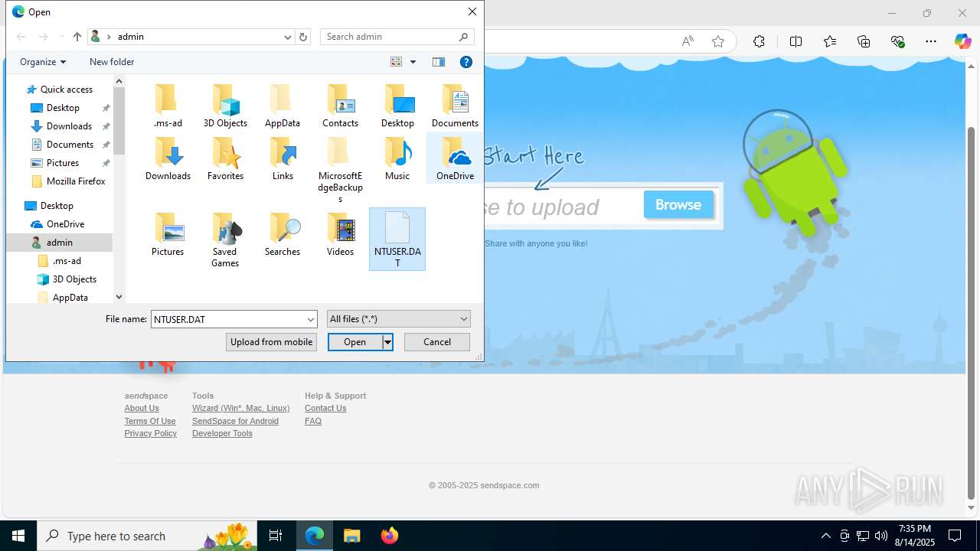This screenshot has height=551, width=980.
Task: Select the OneDrive folder in file list
Action: tap(455, 159)
